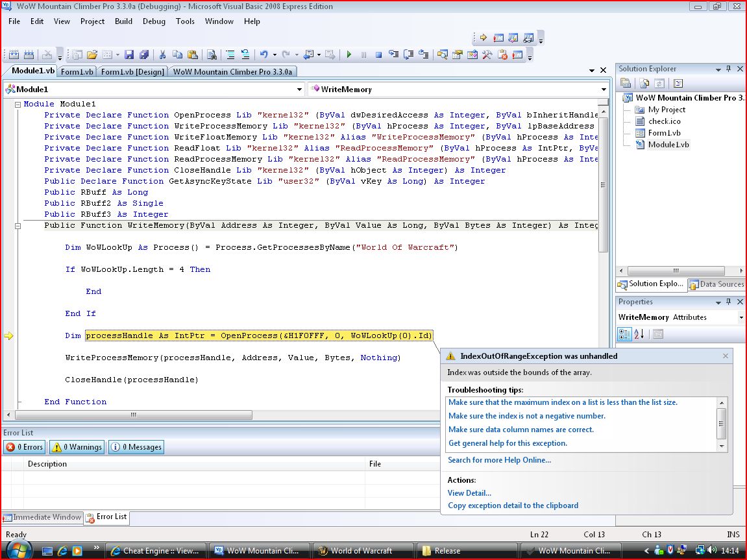Open the Module1 class dropdown
This screenshot has width=747, height=560.
299,90
